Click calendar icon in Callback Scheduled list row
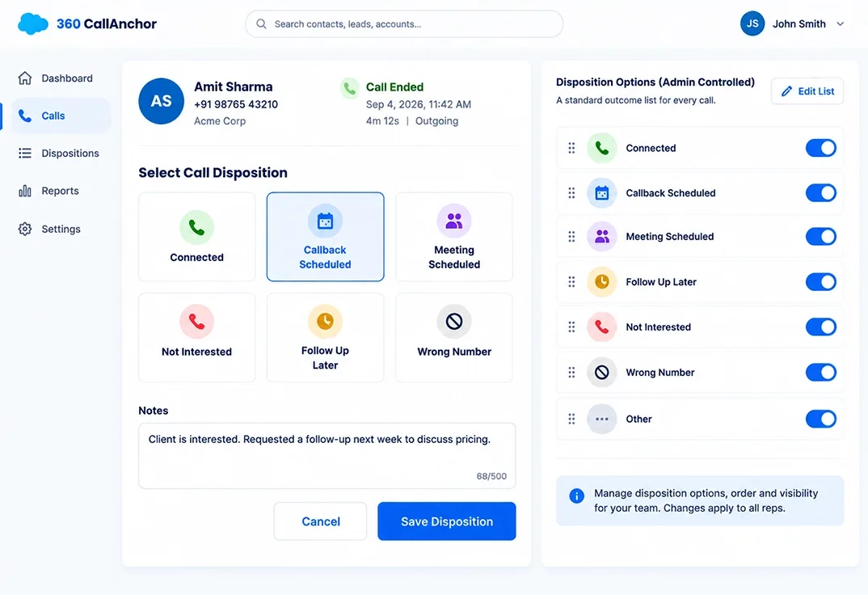 tap(602, 192)
